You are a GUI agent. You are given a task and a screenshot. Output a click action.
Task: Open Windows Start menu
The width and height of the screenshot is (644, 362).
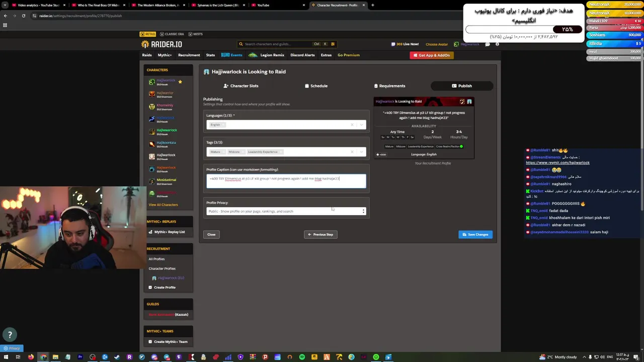[6, 357]
